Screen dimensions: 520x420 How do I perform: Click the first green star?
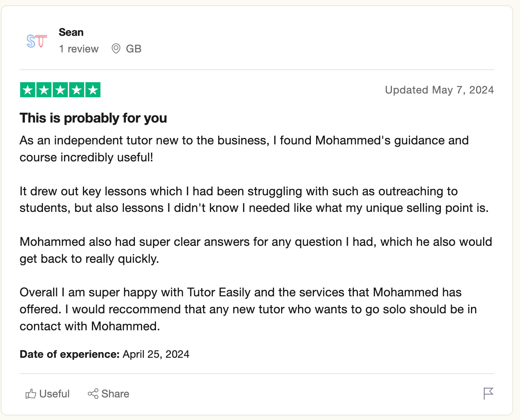(x=28, y=90)
